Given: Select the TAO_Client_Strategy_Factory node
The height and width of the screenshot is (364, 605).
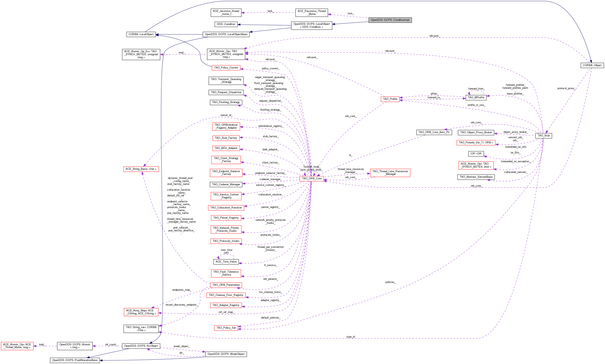Looking at the screenshot, I should [x=226, y=160].
